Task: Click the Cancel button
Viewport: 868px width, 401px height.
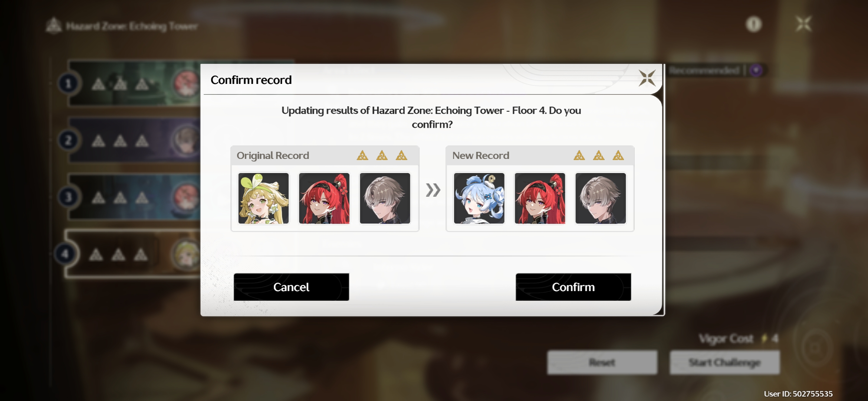Action: (x=291, y=287)
